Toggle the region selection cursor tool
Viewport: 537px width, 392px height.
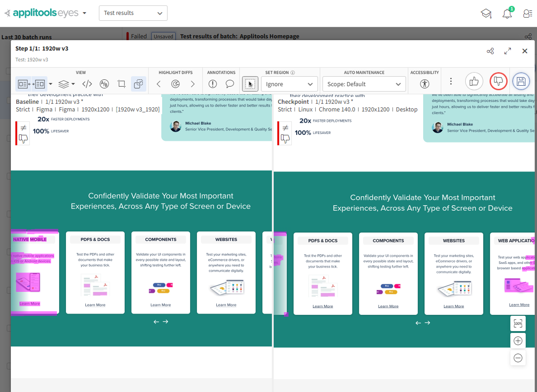(x=250, y=84)
